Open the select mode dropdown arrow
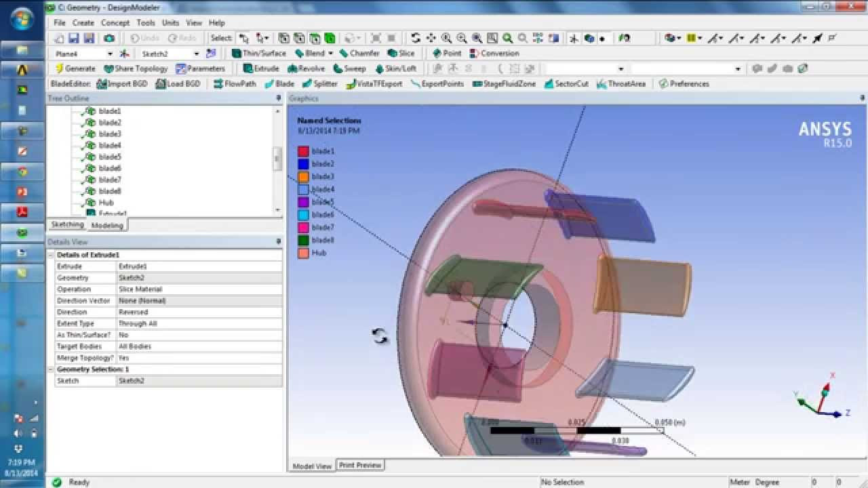Image resolution: width=868 pixels, height=488 pixels. coord(267,38)
